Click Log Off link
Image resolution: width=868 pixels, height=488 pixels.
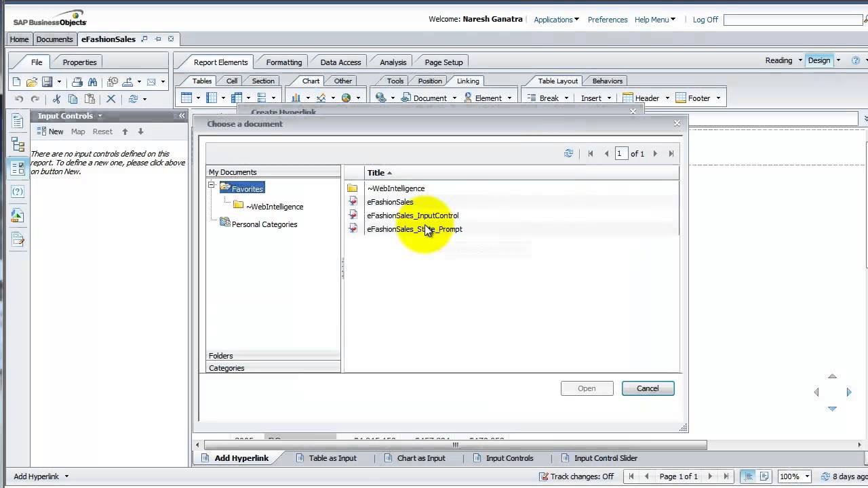click(x=705, y=20)
